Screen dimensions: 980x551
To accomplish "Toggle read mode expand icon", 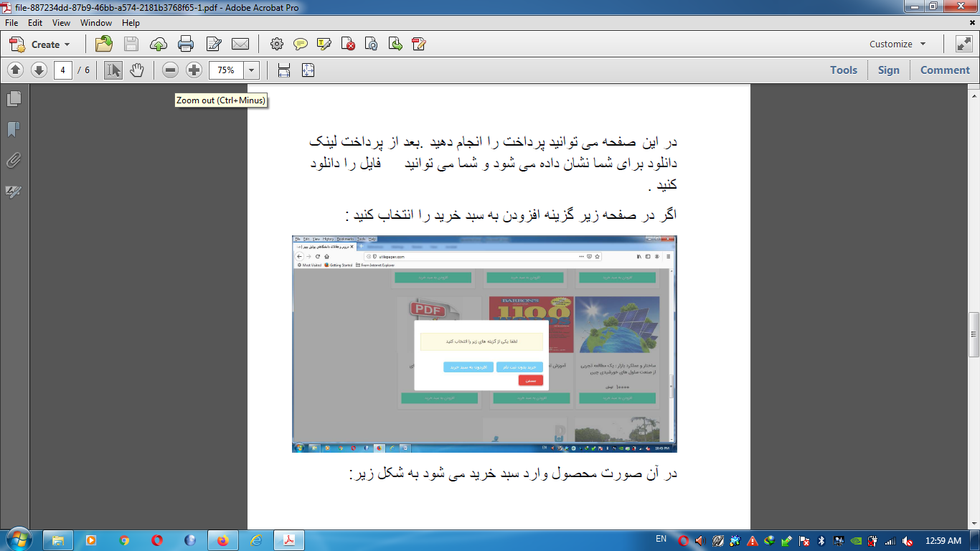I will [x=963, y=44].
